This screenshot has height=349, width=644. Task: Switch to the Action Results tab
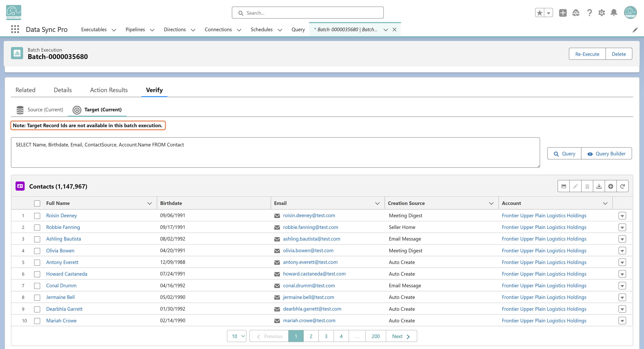[109, 90]
